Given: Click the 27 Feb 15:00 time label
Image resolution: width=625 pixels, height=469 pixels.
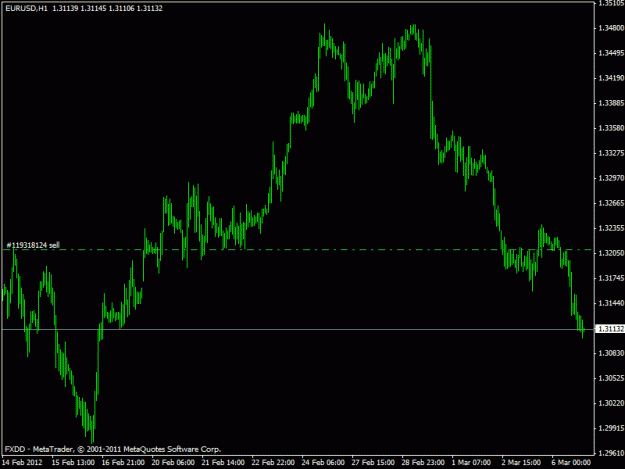Looking at the screenshot, I should (373, 463).
